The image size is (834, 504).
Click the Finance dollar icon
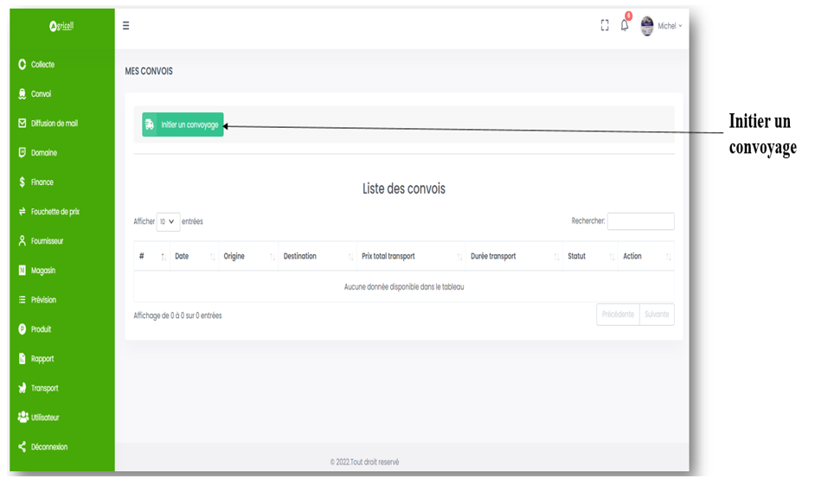[x=22, y=182]
